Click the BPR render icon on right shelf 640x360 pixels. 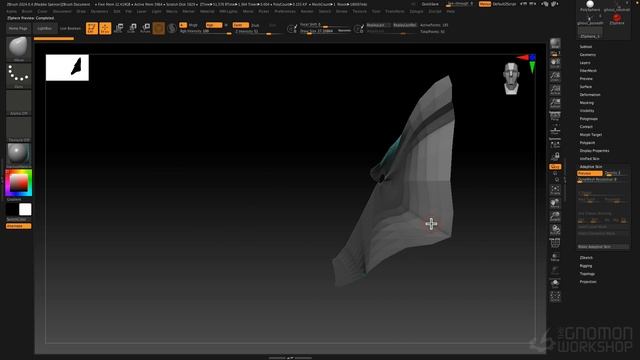(x=555, y=44)
